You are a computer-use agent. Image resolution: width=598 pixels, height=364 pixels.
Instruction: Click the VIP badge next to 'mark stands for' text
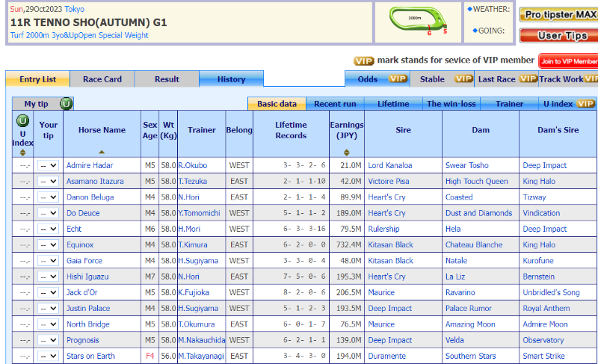(363, 61)
